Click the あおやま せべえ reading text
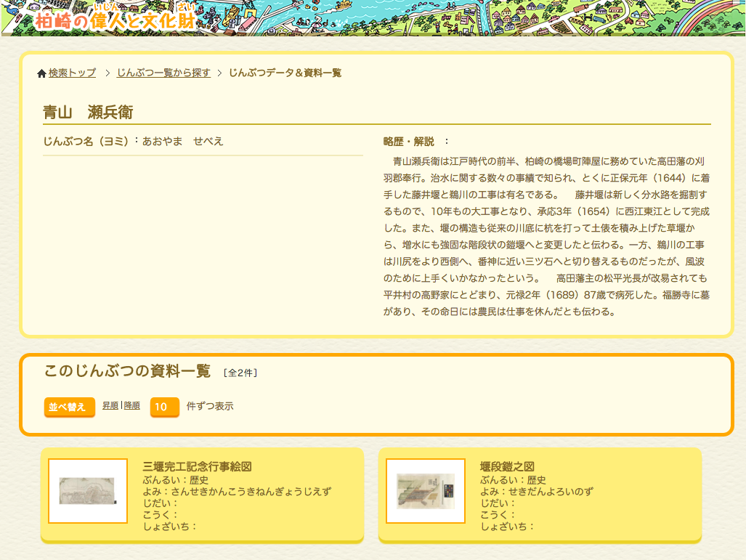The width and height of the screenshot is (746, 560). tap(183, 141)
